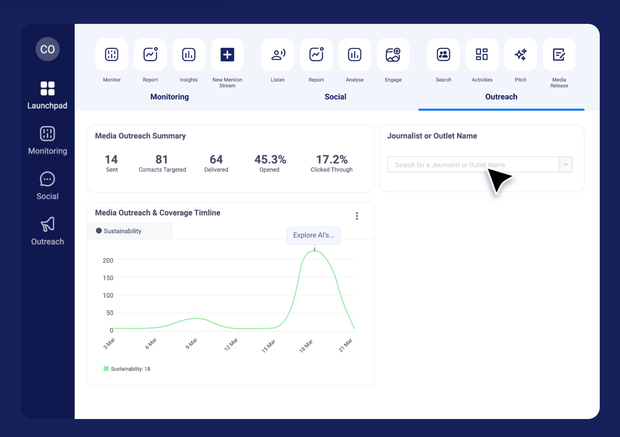Viewport: 620px width, 437px height.
Task: Click the chart peak marker near 18 Mar
Action: point(314,250)
